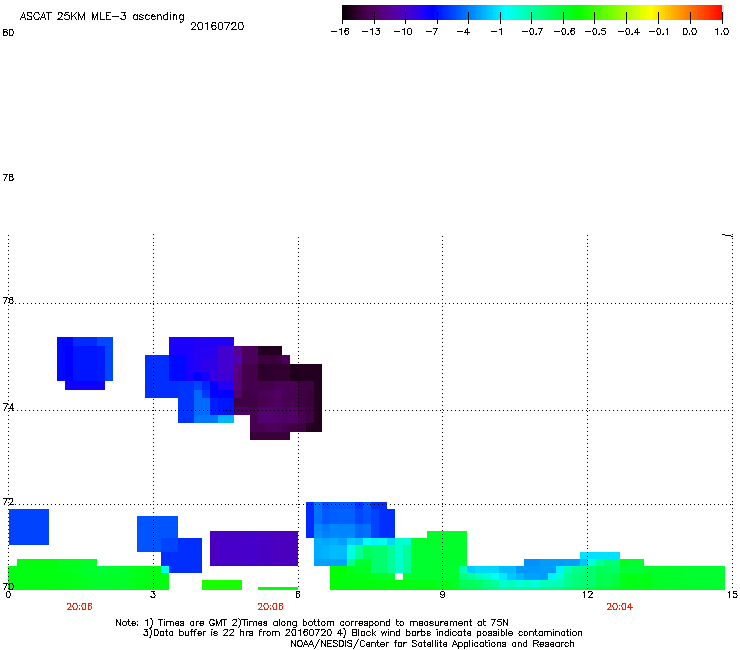Click the latitude label 76

click(8, 300)
